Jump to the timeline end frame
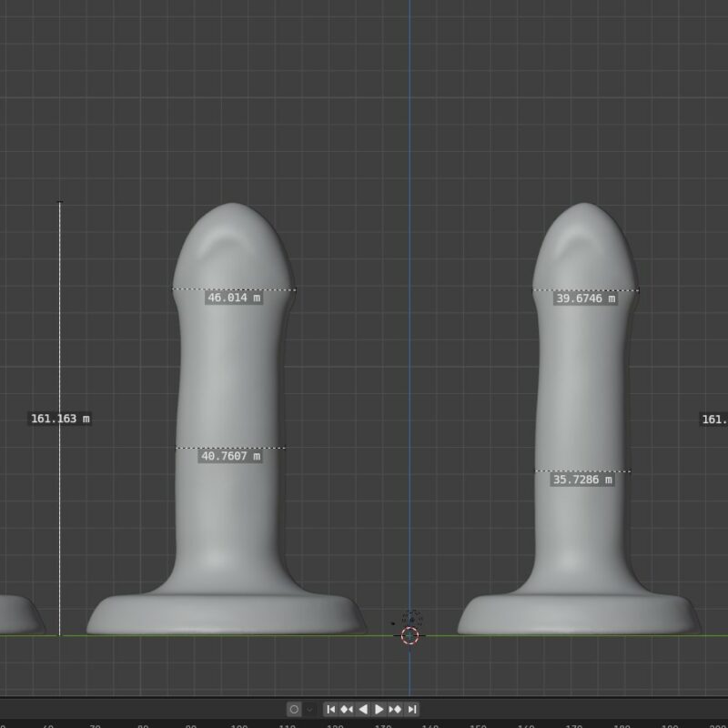 coord(412,709)
